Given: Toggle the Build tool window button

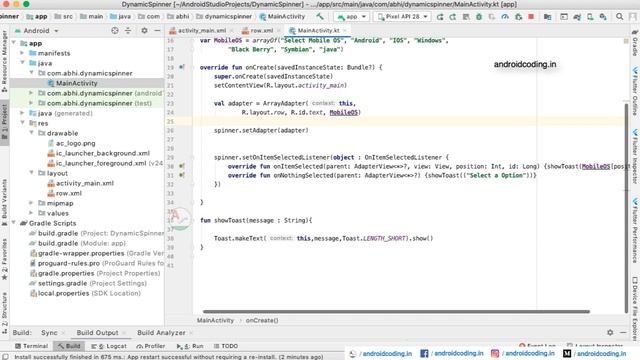Looking at the screenshot, I should point(69,346).
